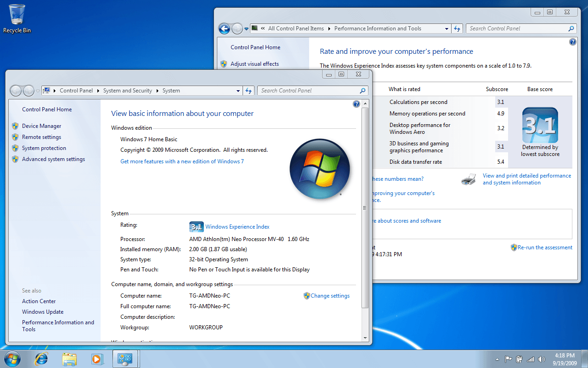Expand arrow after All Control Panel Items
Screen dimensions: 588x368
329,29
